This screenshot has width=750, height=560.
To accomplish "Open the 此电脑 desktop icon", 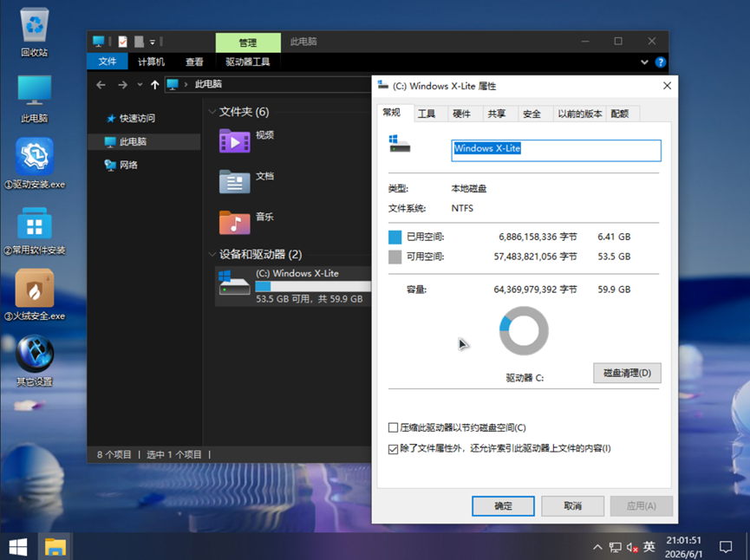I will (x=34, y=99).
